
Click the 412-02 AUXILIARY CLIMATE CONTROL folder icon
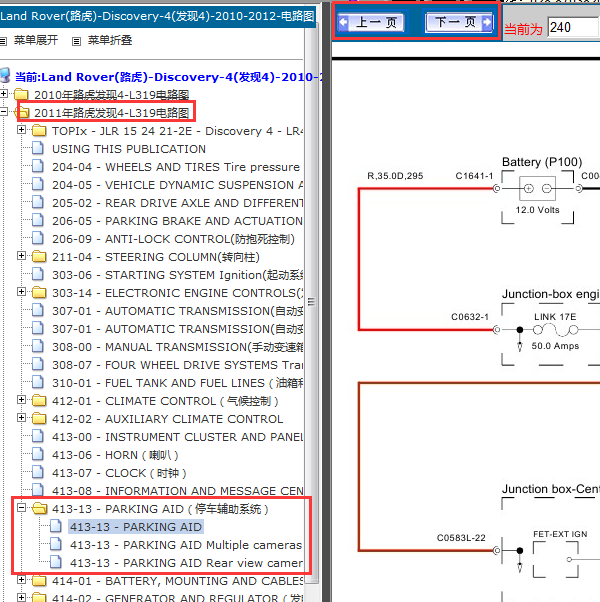click(x=39, y=418)
